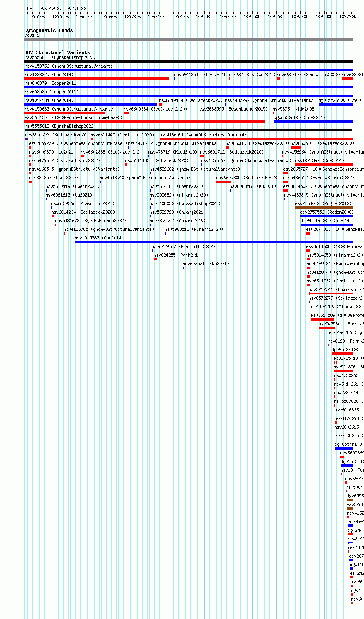Screen dimensions: 364x619
Task: Open nsv5479687 (ByrskaBishop2022) details
Action: [65, 160]
